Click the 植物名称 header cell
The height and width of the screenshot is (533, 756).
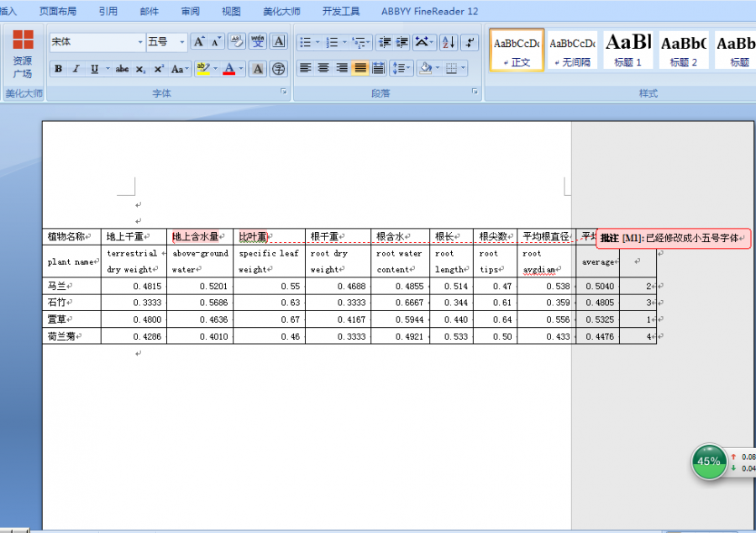pos(72,236)
